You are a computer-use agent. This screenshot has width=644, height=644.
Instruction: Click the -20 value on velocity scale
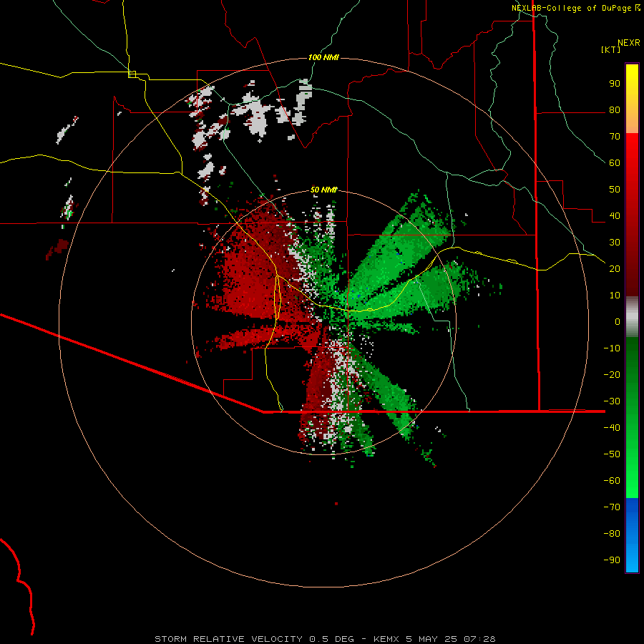(612, 374)
